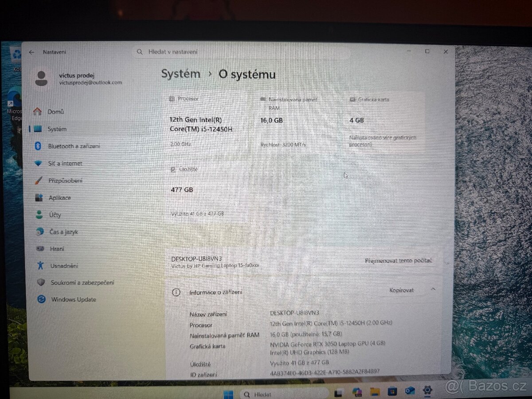Click the Settings gear on the taskbar

click(427, 390)
